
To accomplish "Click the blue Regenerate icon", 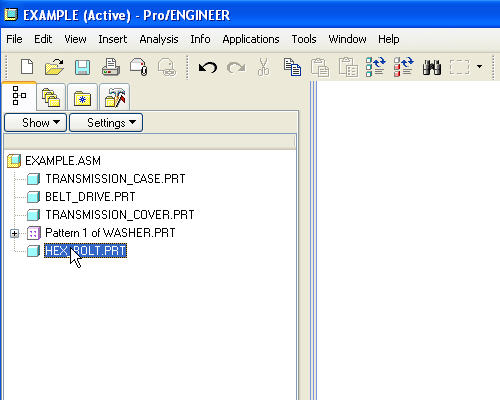I will coord(375,67).
